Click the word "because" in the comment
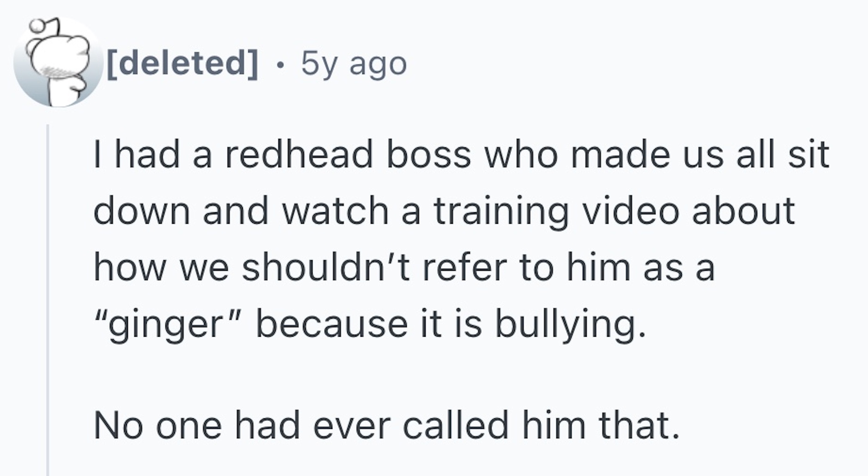Screen dimensions: 868x476 click(x=332, y=324)
